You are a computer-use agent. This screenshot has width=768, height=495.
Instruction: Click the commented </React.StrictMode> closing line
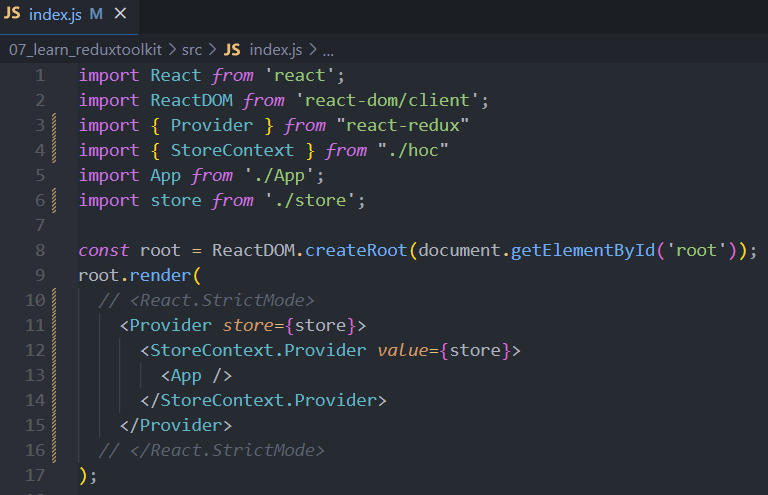[x=211, y=450]
